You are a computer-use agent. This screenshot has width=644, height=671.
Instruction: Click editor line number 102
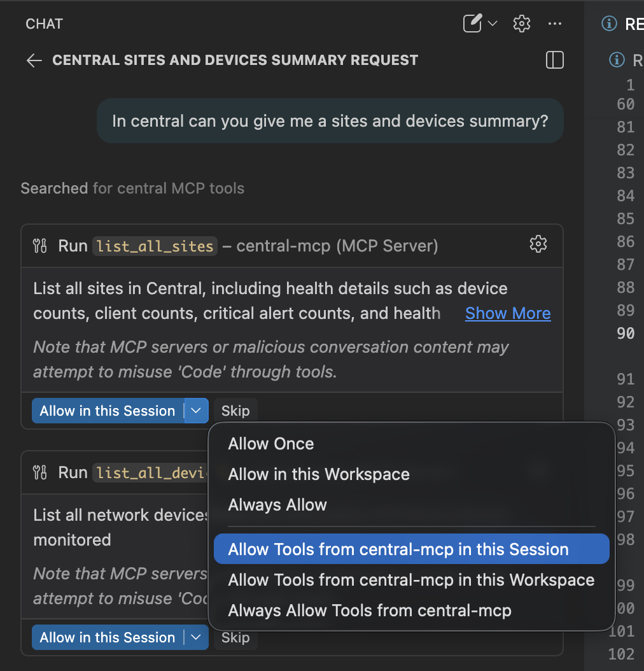(621, 654)
